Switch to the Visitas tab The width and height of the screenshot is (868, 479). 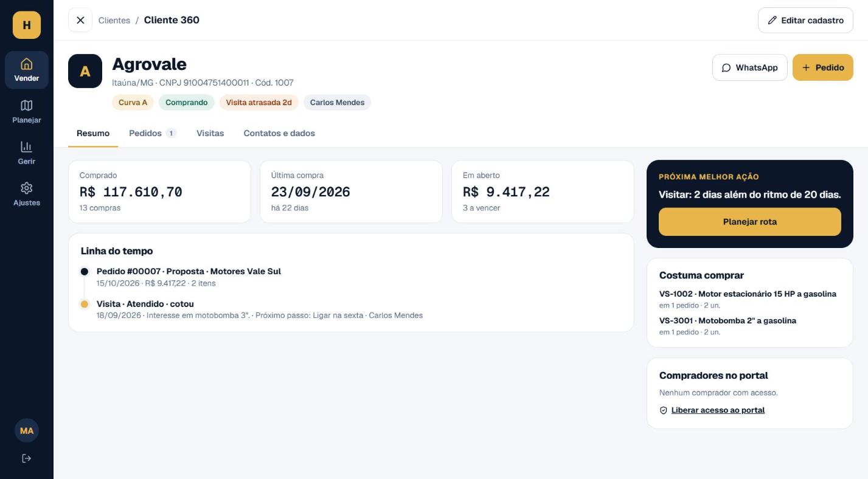click(x=210, y=133)
